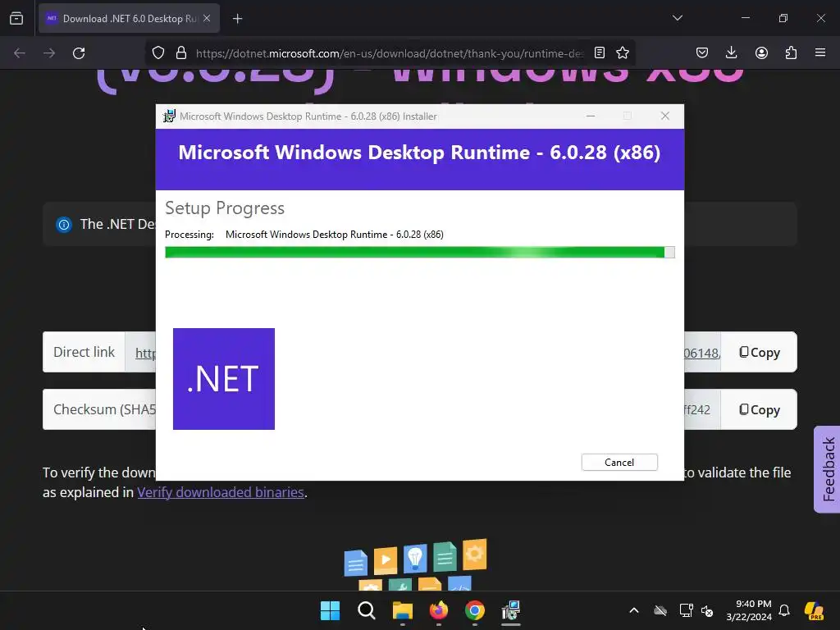Open Google Chrome from the taskbar
Image resolution: width=840 pixels, height=630 pixels.
pos(475,610)
